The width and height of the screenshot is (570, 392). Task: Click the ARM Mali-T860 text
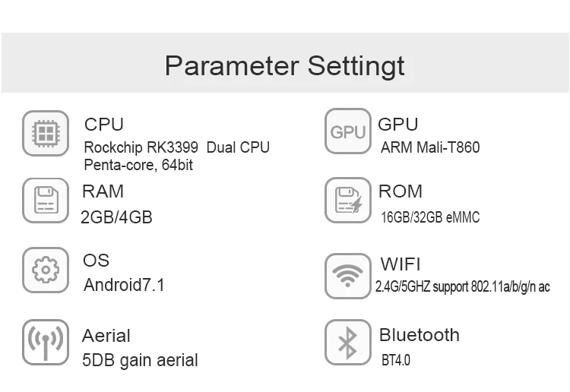click(x=430, y=147)
